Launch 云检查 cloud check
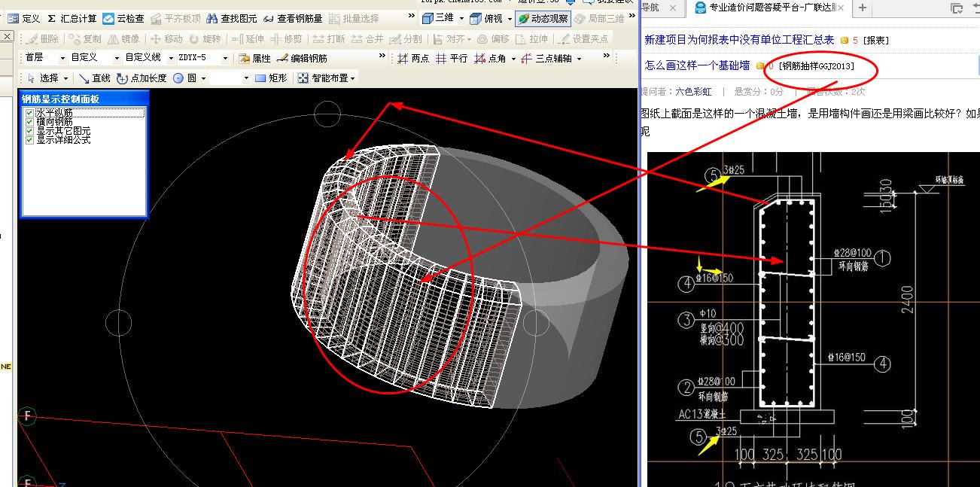Viewport: 980px width, 487px height. point(123,18)
